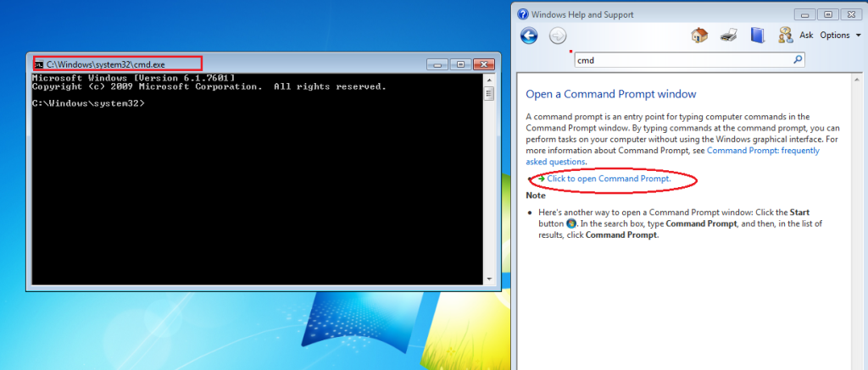Open the Options dropdown menu

[x=840, y=36]
